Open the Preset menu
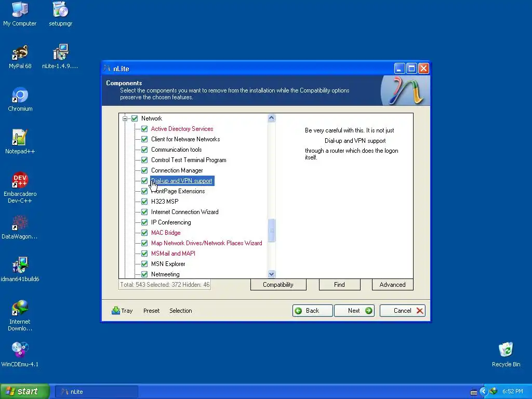This screenshot has width=532, height=399. pyautogui.click(x=151, y=311)
